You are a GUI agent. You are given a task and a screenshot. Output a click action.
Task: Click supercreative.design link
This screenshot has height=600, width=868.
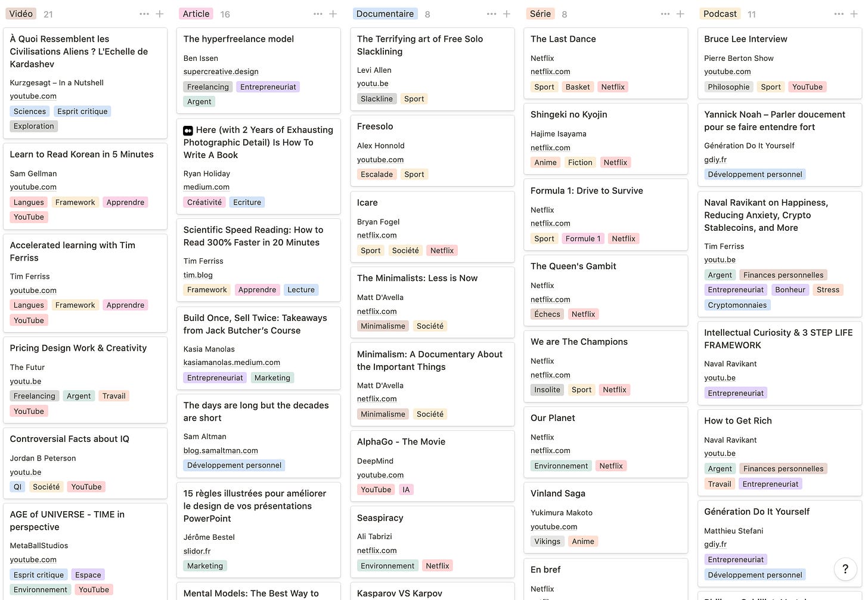coord(221,72)
